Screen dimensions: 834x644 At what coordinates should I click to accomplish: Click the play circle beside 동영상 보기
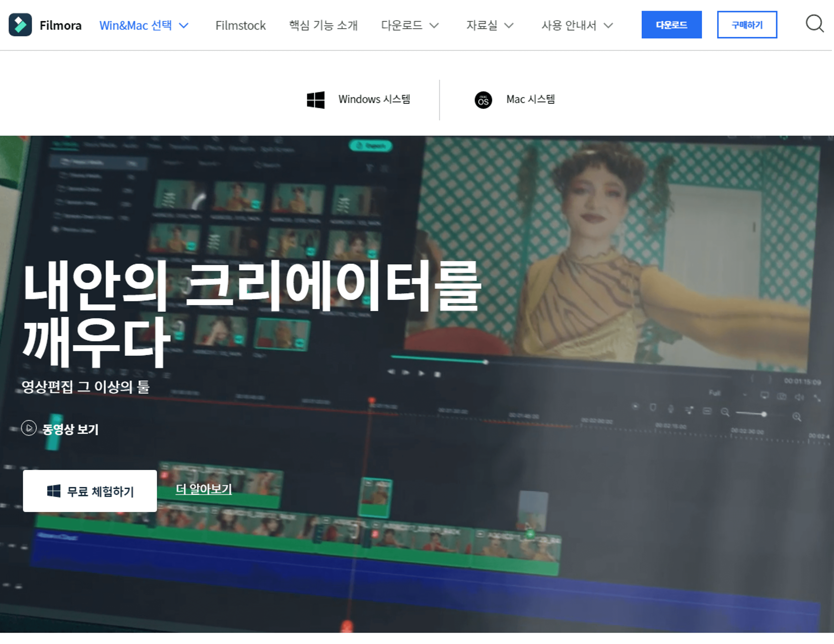click(x=29, y=428)
